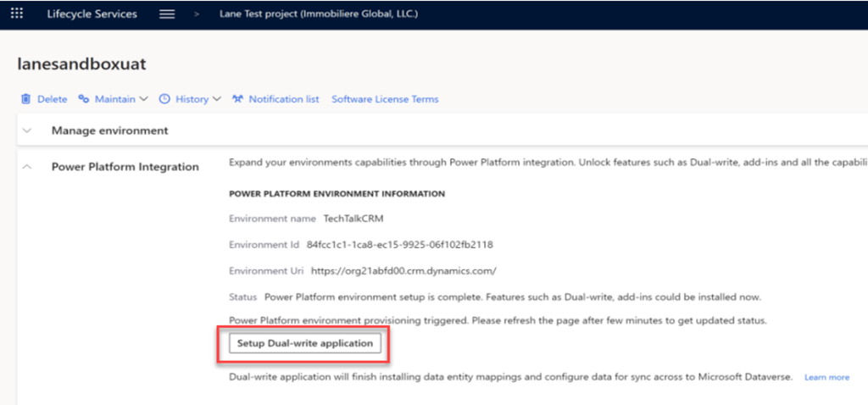Expand the Manage environment section arrow
Image resolution: width=868 pixels, height=405 pixels.
28,131
